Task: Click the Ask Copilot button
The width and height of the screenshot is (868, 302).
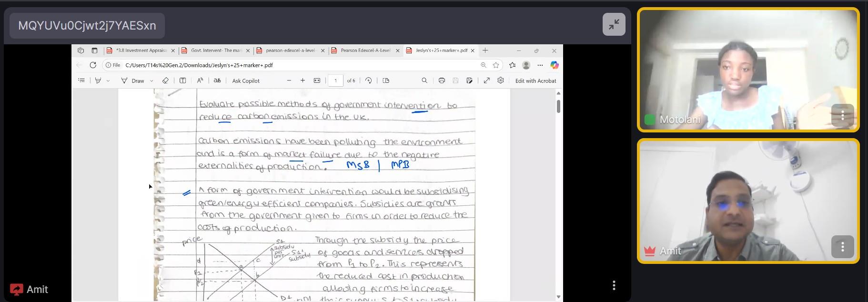Action: [246, 81]
